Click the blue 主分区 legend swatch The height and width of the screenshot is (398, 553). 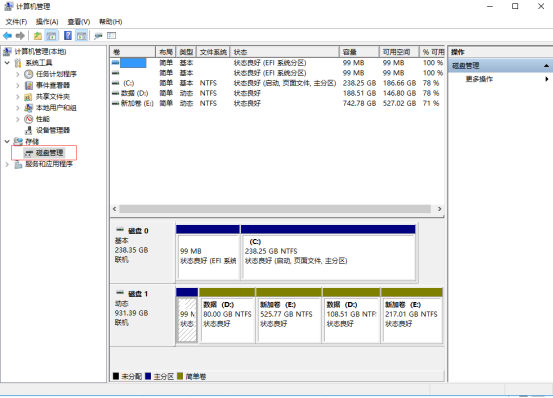[148, 376]
